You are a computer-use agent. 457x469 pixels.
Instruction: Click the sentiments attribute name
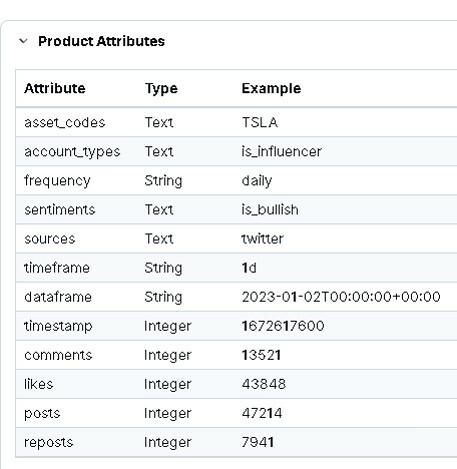60,210
